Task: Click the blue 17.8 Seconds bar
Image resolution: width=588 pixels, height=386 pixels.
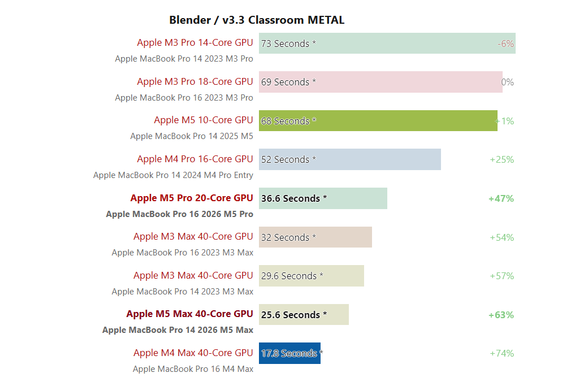Action: pyautogui.click(x=289, y=353)
